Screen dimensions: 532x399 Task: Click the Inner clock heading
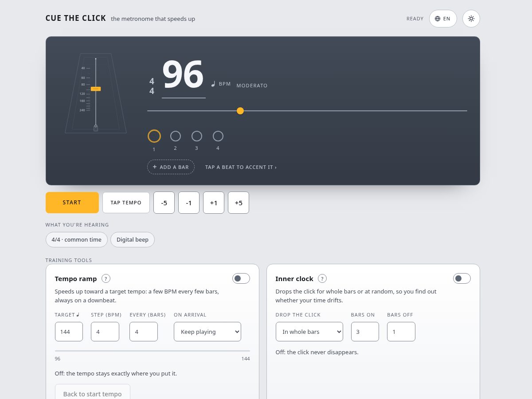294,278
